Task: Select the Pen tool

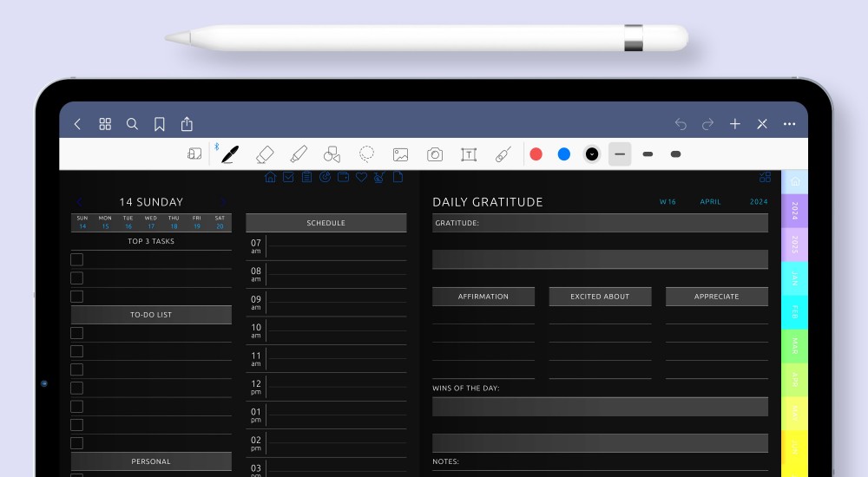Action: pos(230,154)
